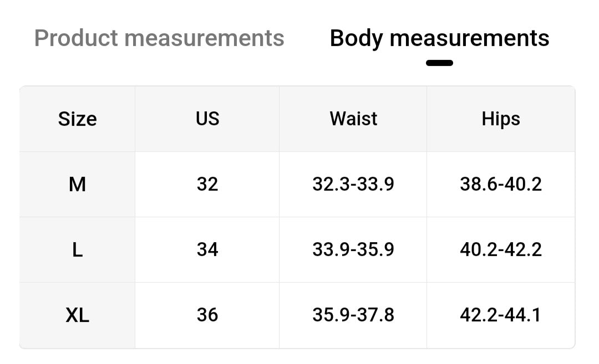Click US size 36 cell
Viewport: 599px width, 364px height.
207,315
